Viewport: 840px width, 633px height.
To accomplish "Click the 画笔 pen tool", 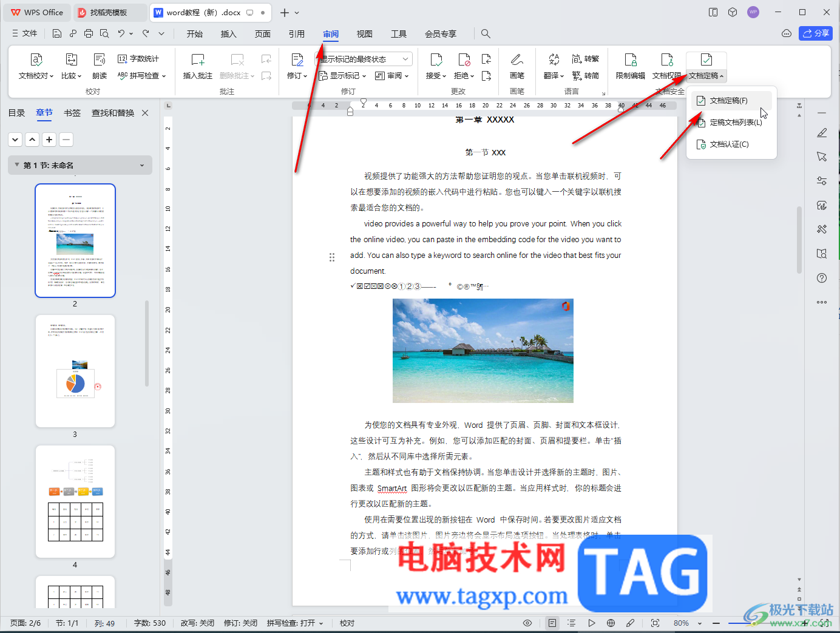I will (x=517, y=67).
